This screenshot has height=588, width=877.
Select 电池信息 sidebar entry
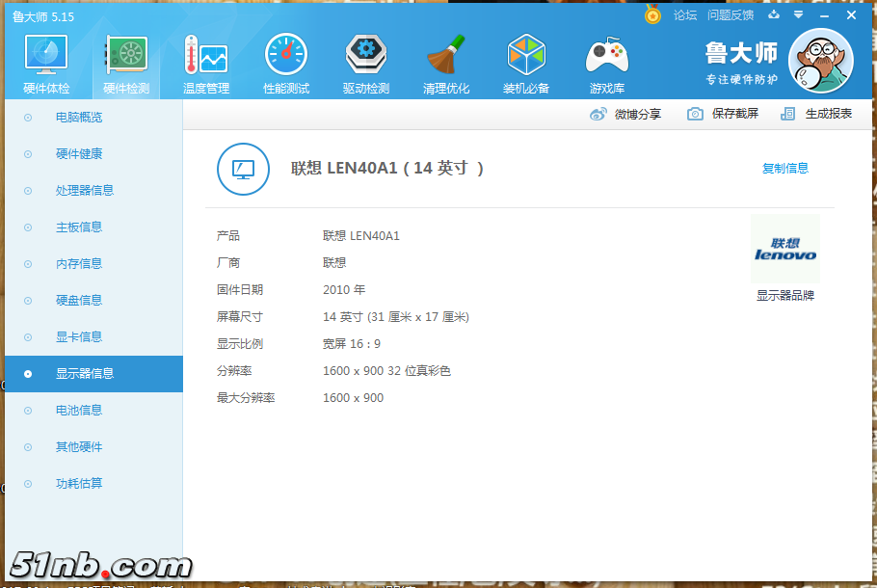point(79,411)
